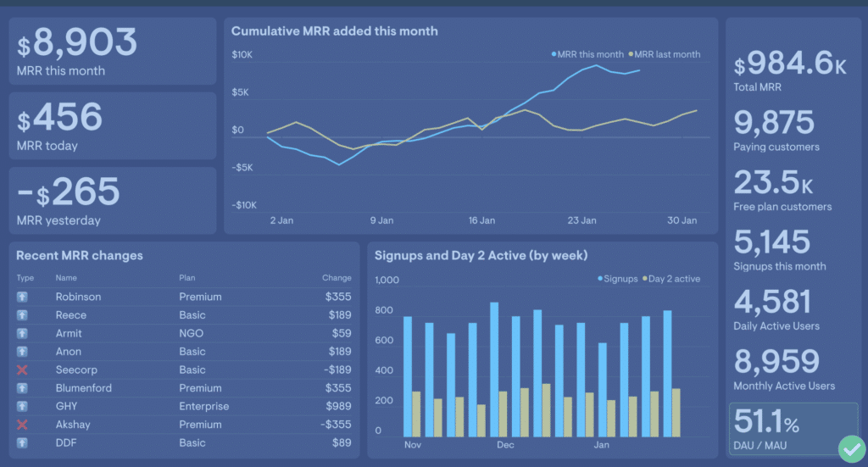Sort the table by the Plan column header
The width and height of the screenshot is (868, 467).
tap(187, 278)
